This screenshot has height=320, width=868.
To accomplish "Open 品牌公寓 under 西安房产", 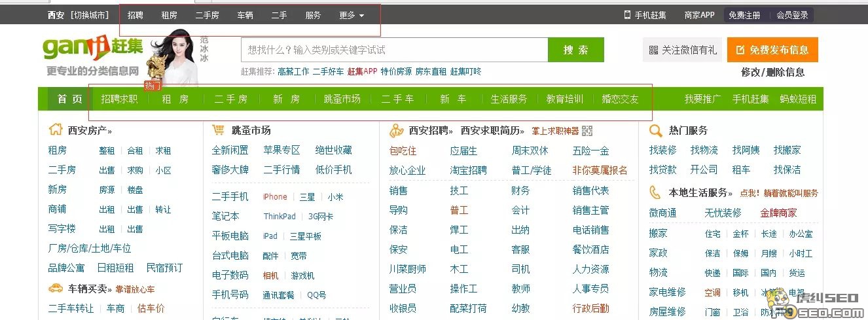I will 66,268.
